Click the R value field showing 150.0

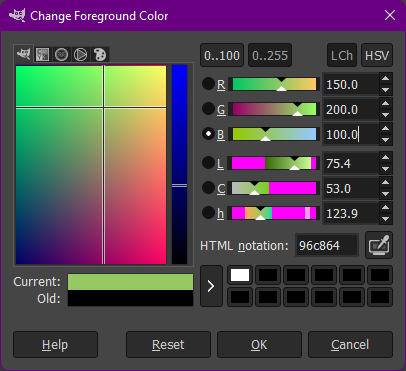(351, 84)
